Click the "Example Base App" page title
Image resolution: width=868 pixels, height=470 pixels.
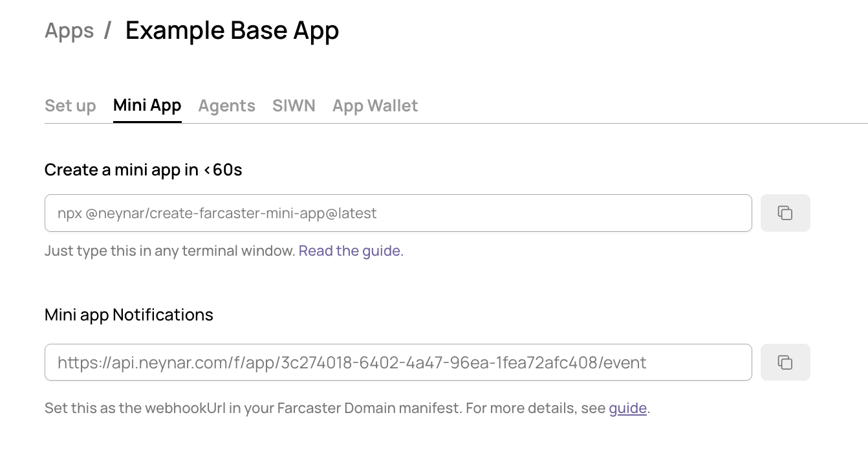coord(232,30)
